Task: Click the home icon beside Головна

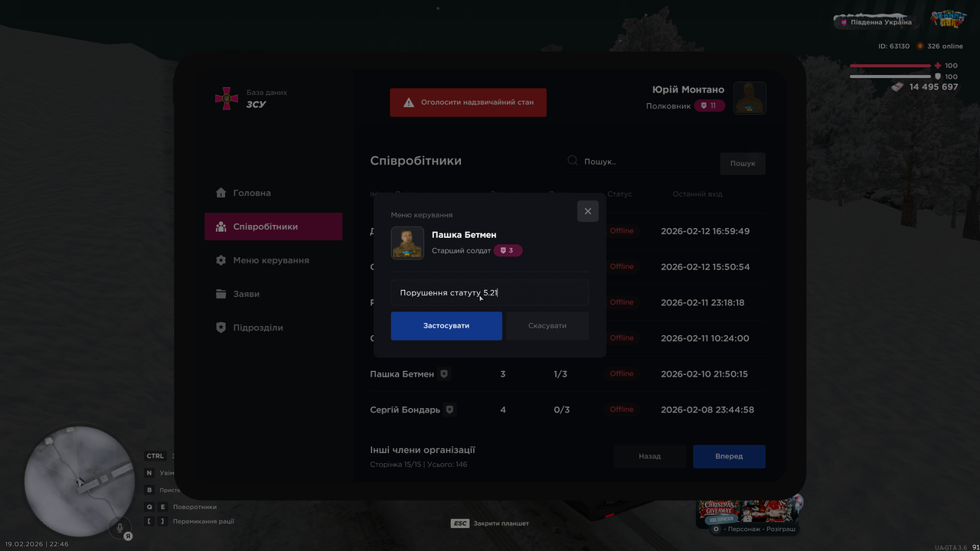Action: [x=221, y=193]
